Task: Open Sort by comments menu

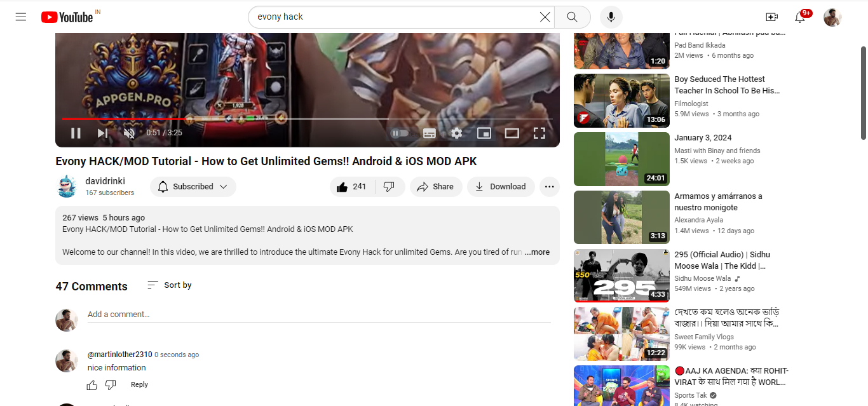Action: 170,285
